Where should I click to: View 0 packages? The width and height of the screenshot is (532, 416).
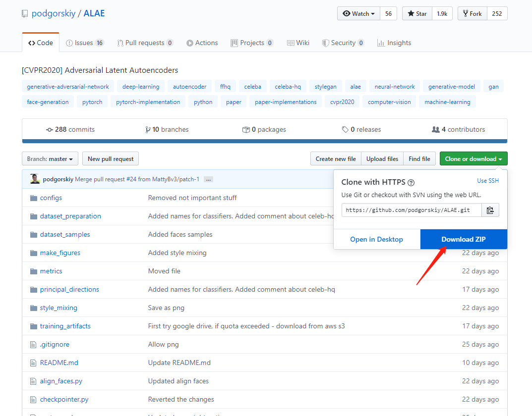[x=264, y=129]
